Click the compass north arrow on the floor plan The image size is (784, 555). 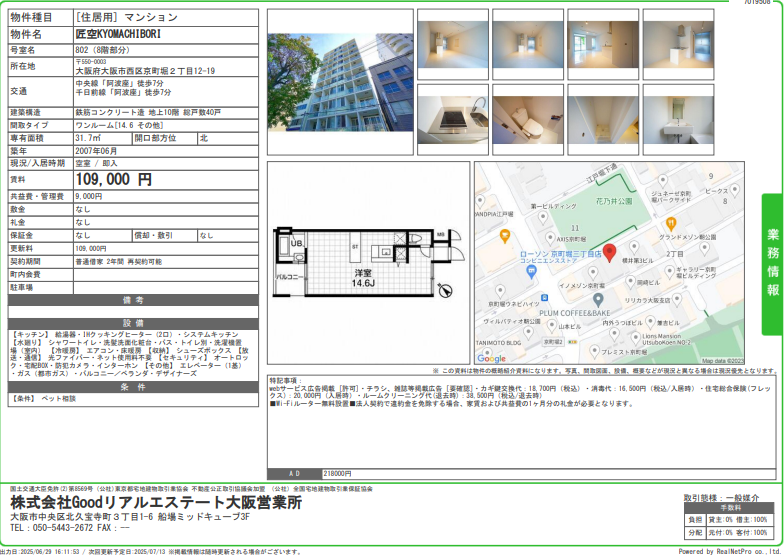pos(446,291)
